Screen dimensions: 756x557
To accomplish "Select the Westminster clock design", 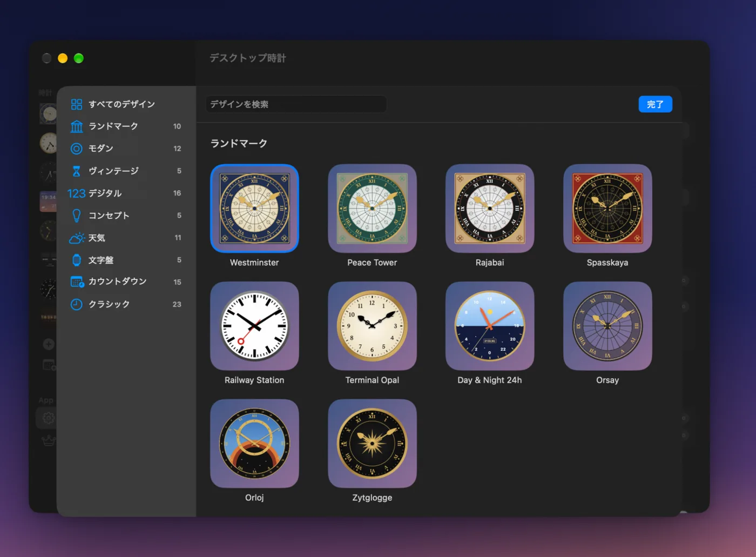I will pos(254,208).
